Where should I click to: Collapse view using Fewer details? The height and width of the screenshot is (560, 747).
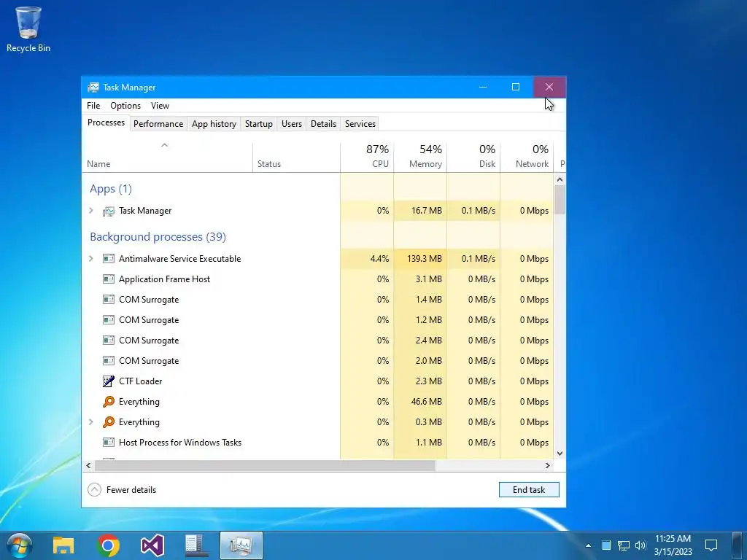coord(123,489)
